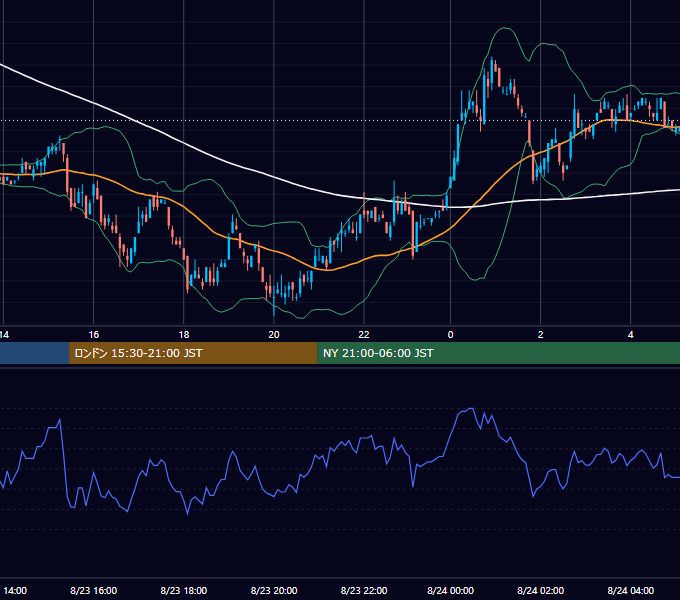Click the 8/23 18:00 label on oscillator axis
Screen dimensions: 680x600
tap(184, 590)
